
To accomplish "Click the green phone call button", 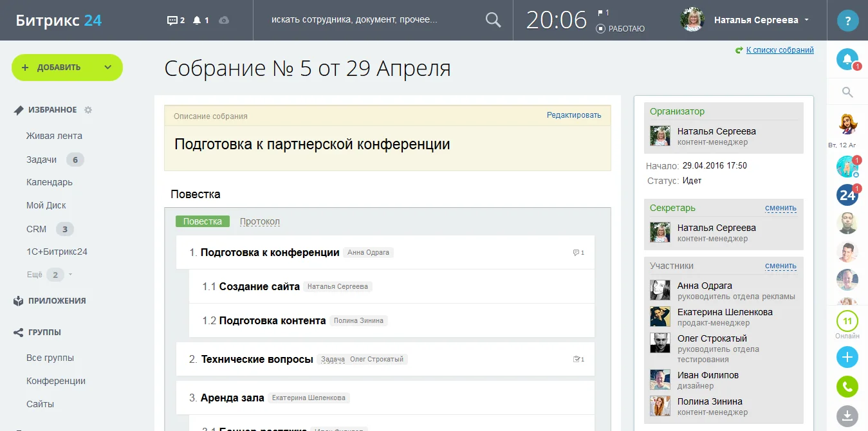I will 847,387.
